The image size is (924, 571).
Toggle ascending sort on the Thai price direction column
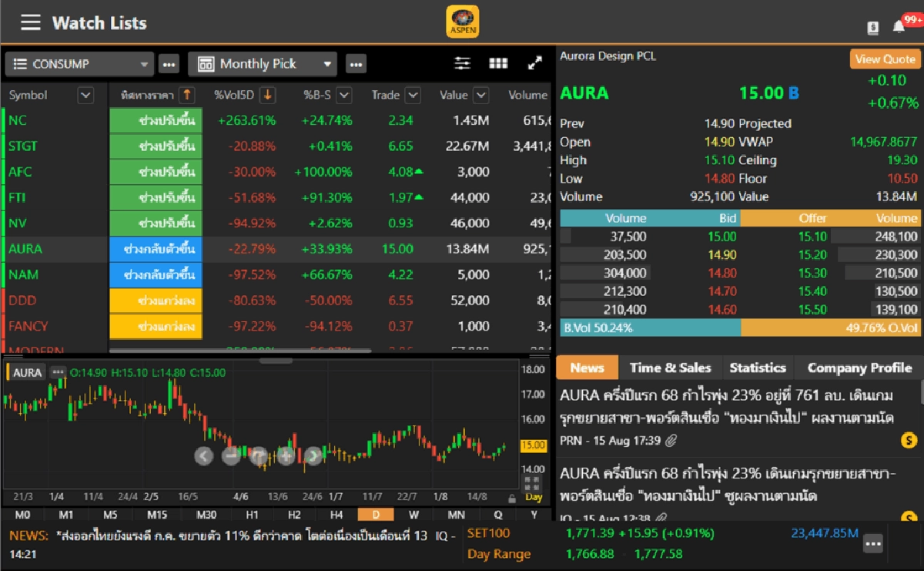pos(186,95)
